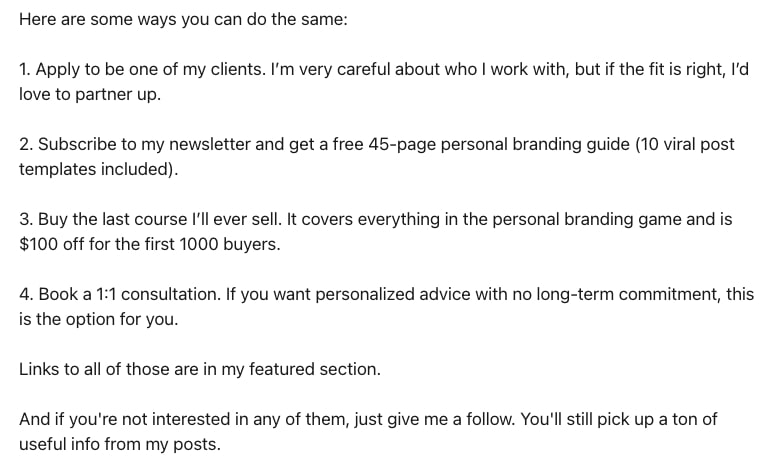Click the phrase 'love to partner up'

pyautogui.click(x=89, y=95)
